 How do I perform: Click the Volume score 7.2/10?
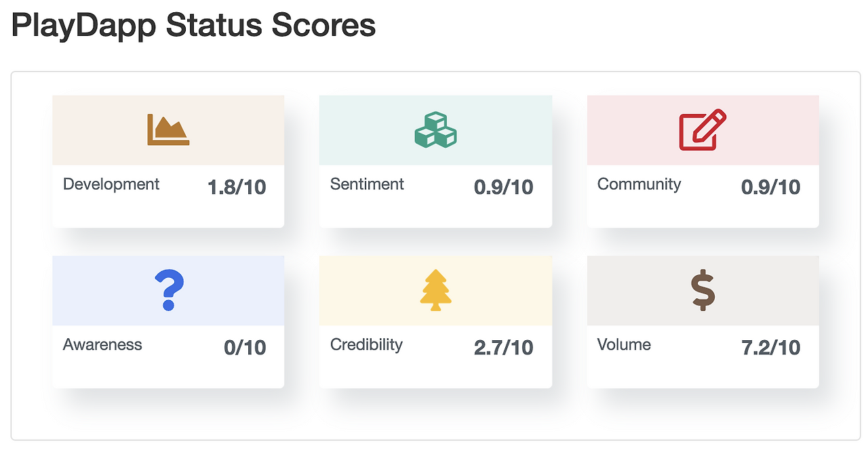pos(770,348)
